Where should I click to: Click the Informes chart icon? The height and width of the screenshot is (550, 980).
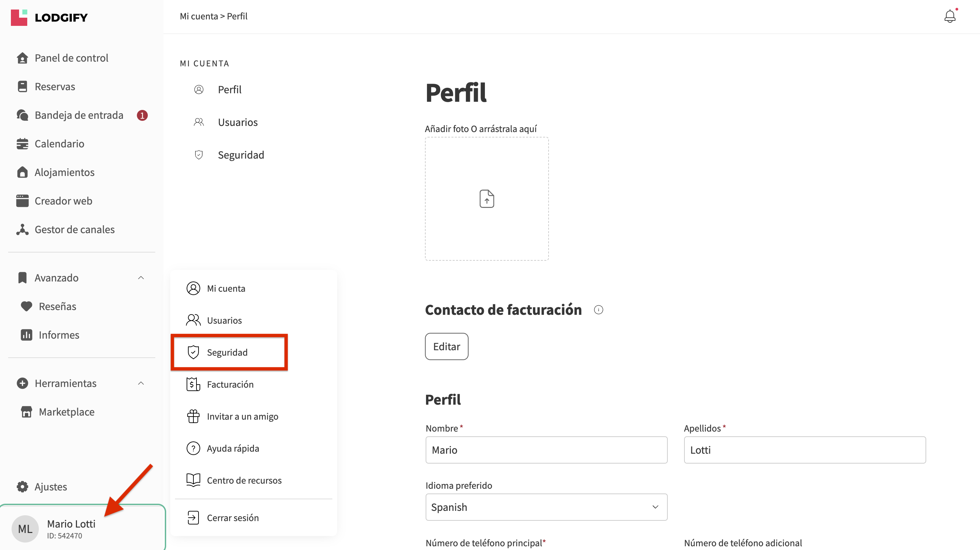[26, 335]
